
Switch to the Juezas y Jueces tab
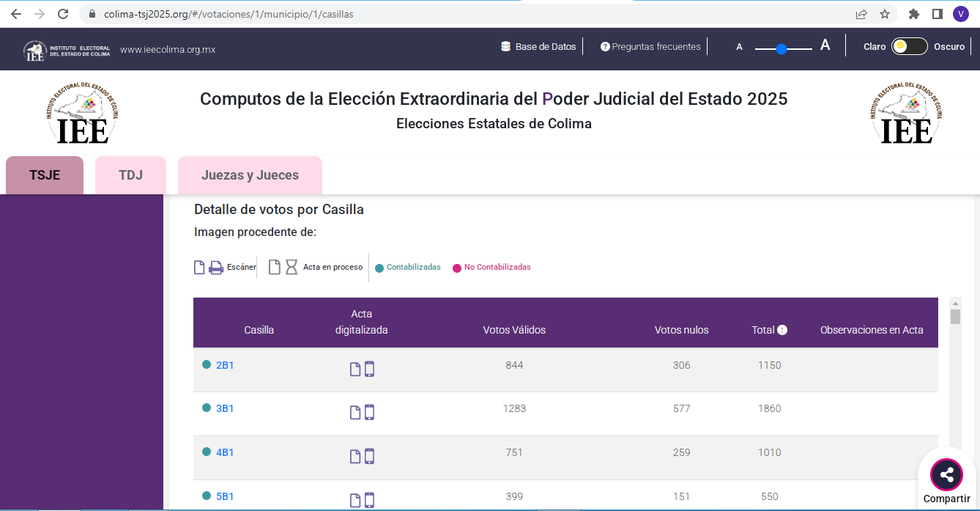[x=250, y=175]
